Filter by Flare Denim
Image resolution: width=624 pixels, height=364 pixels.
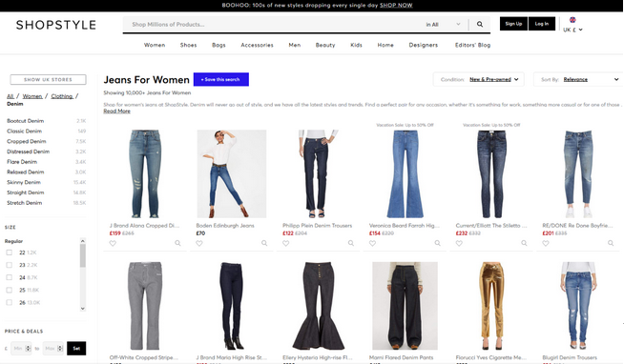(22, 162)
